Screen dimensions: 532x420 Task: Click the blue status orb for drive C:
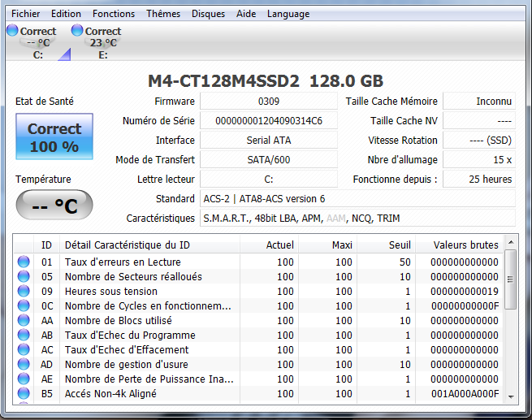(x=12, y=31)
